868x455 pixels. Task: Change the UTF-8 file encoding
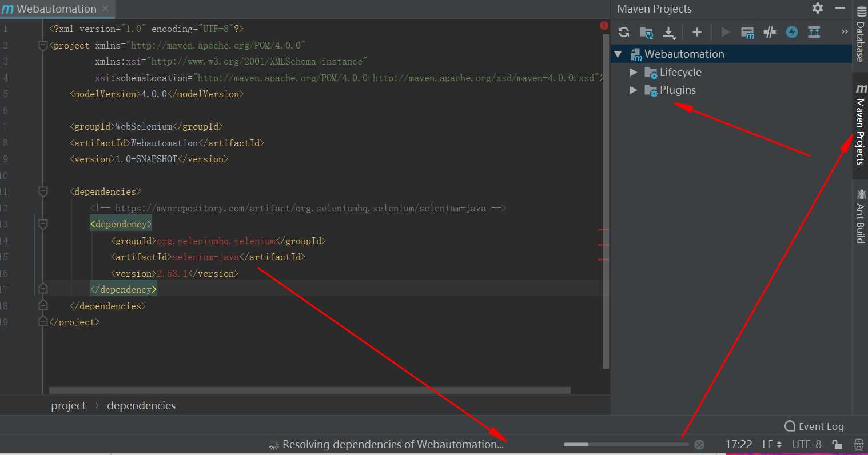tap(806, 444)
